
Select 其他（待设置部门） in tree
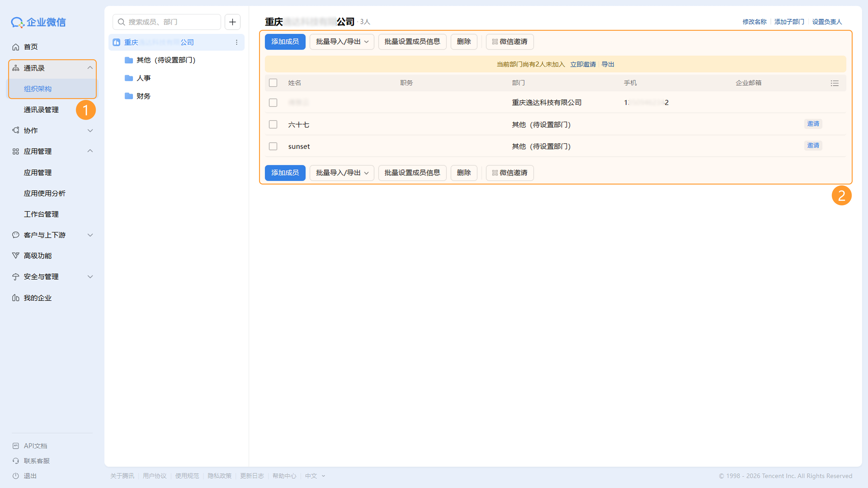(166, 60)
